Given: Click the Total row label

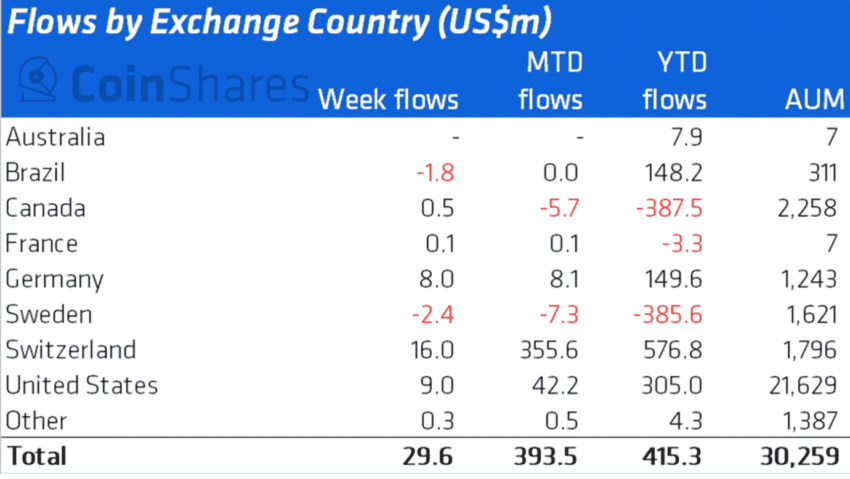Looking at the screenshot, I should pyautogui.click(x=37, y=456).
